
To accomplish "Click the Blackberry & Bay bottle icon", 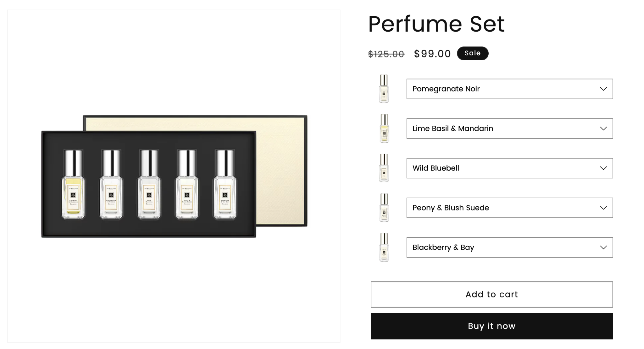I will pyautogui.click(x=383, y=247).
